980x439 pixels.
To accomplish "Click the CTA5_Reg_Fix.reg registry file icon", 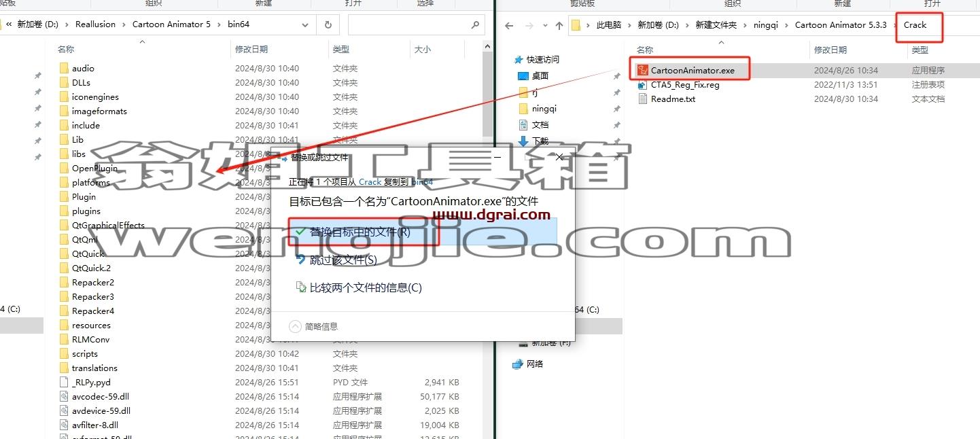I will click(x=643, y=85).
